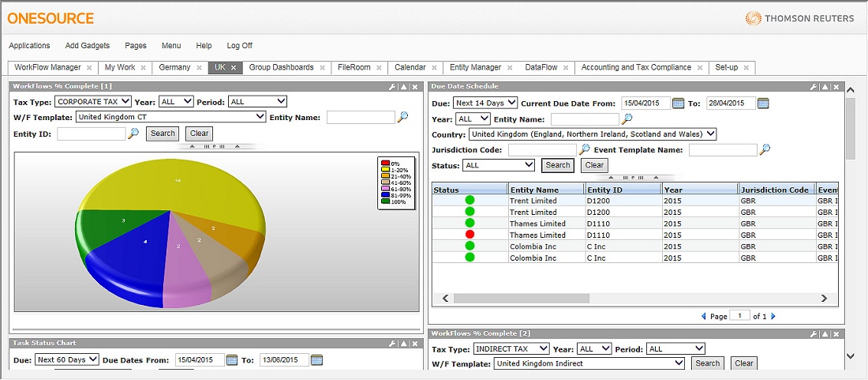The width and height of the screenshot is (868, 380).
Task: Click Search in Due Date Schedule
Action: point(557,165)
